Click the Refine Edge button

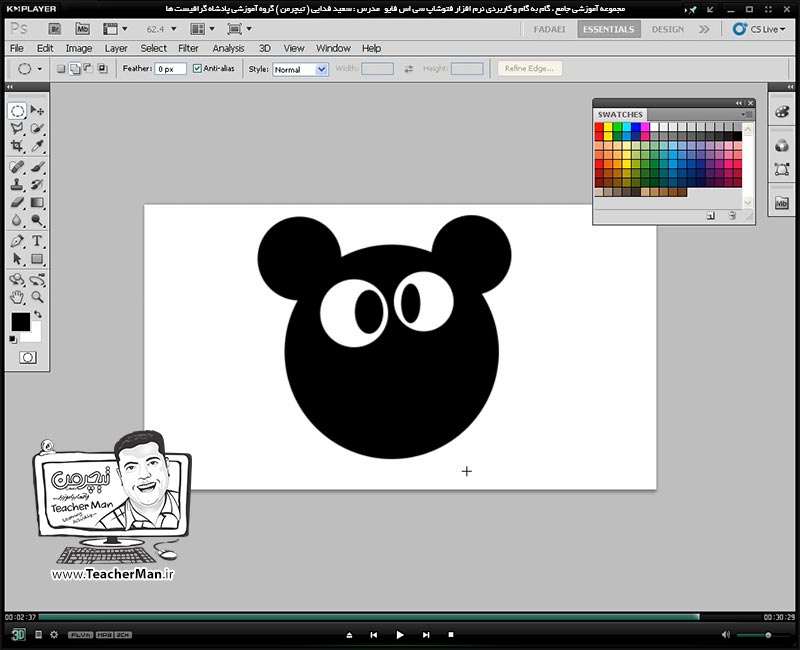click(x=530, y=68)
